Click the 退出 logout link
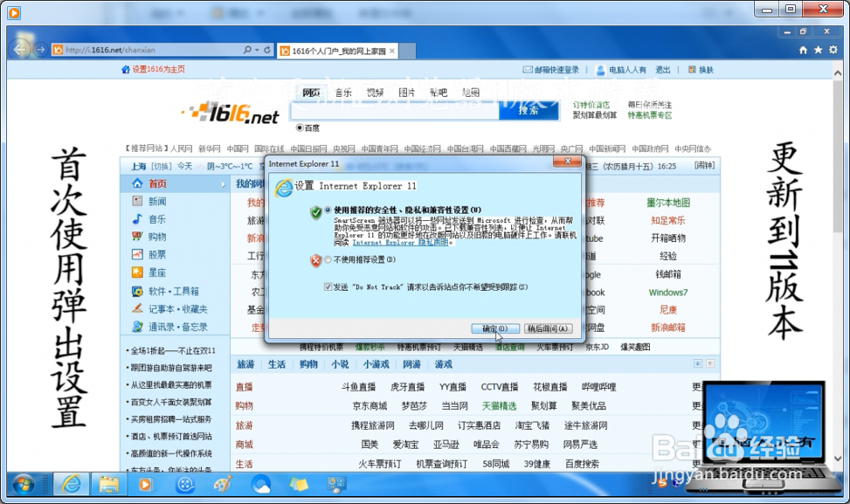The height and width of the screenshot is (504, 850). tap(662, 70)
